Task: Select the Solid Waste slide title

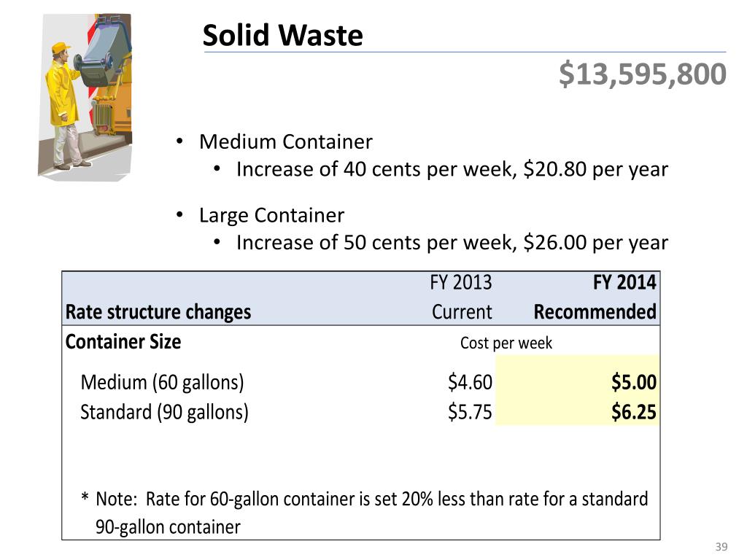Action: pos(282,35)
